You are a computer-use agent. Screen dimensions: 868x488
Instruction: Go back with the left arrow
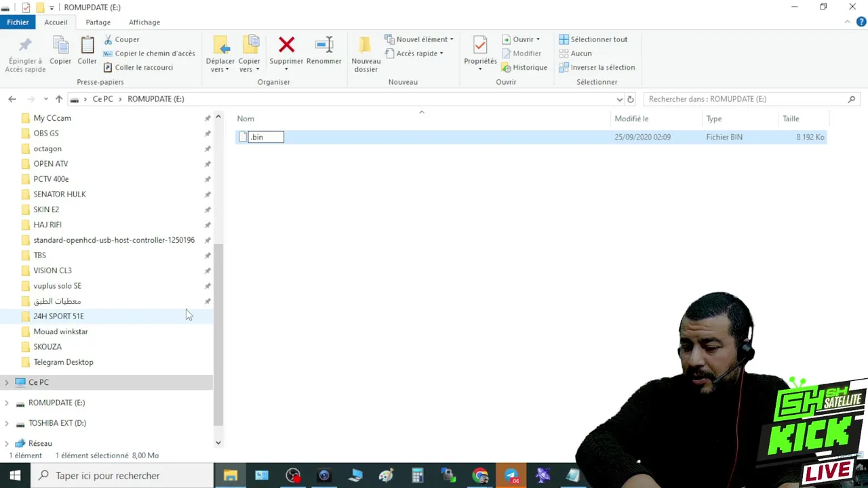tap(12, 99)
